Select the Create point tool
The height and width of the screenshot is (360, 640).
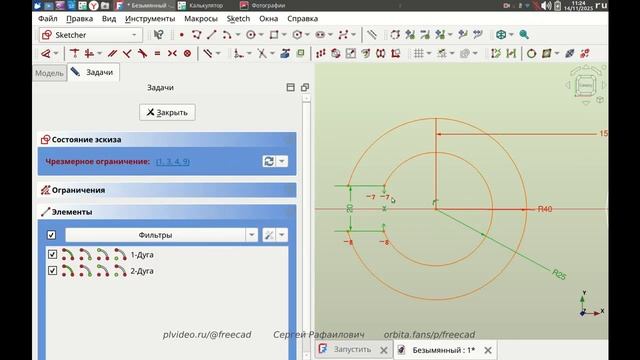pos(182,35)
